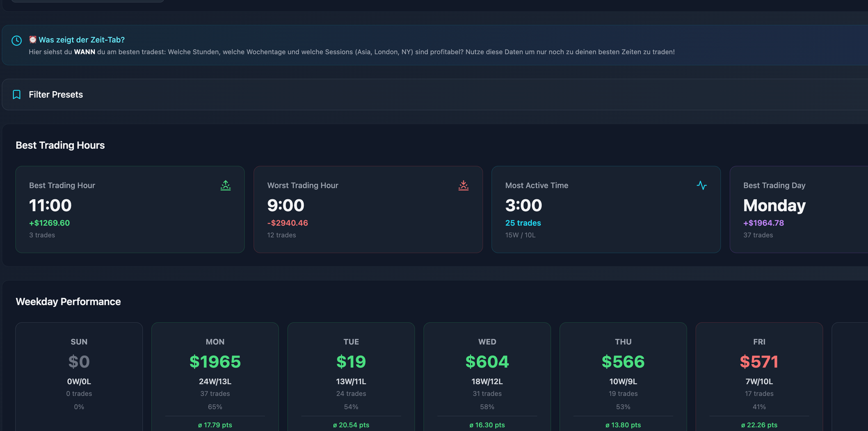The image size is (868, 431).
Task: Click the '15W / 10L' text
Action: click(x=520, y=235)
